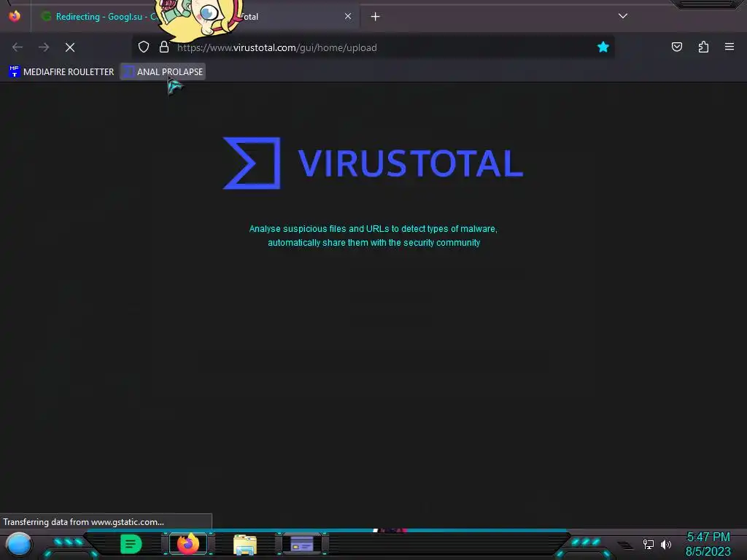This screenshot has width=747, height=560.
Task: Expand the list all tabs dropdown
Action: tap(623, 16)
